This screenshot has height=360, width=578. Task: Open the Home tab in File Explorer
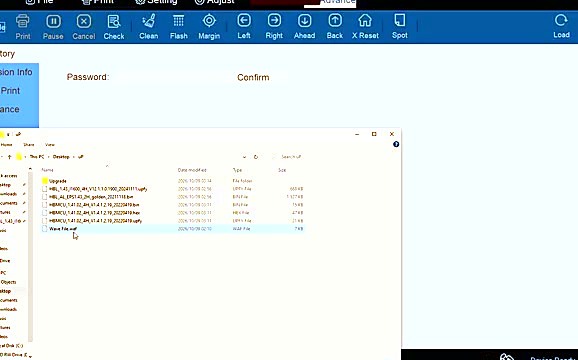(7, 145)
